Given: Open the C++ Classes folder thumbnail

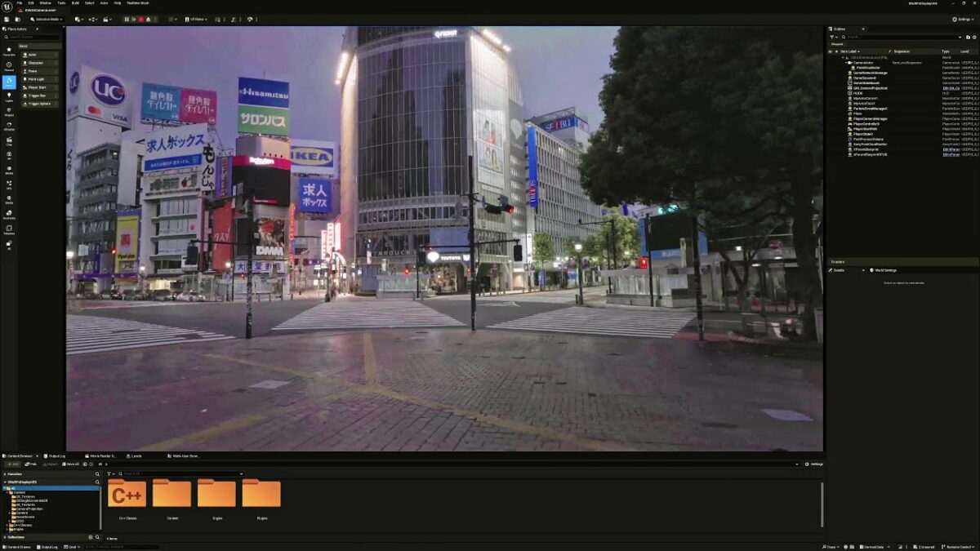Looking at the screenshot, I should coord(127,495).
